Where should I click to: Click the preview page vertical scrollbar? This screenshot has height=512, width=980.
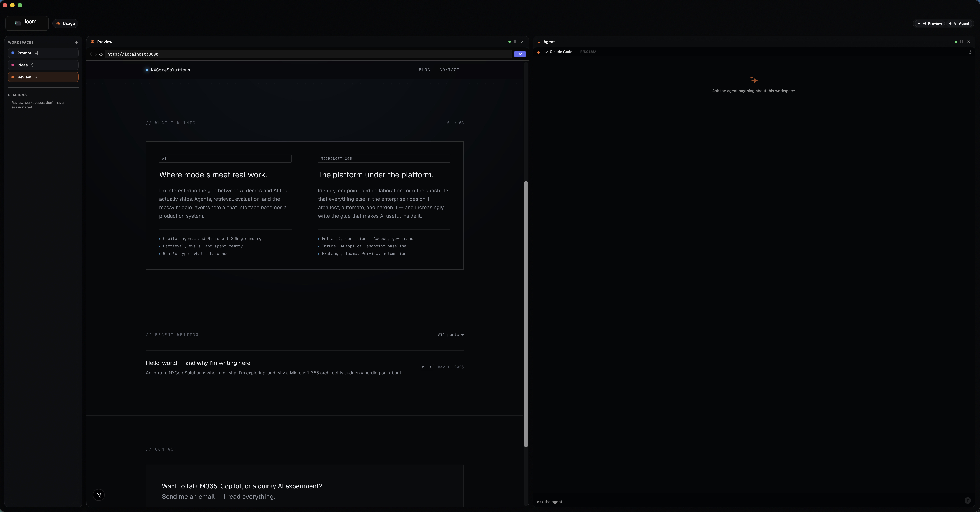coord(526,314)
